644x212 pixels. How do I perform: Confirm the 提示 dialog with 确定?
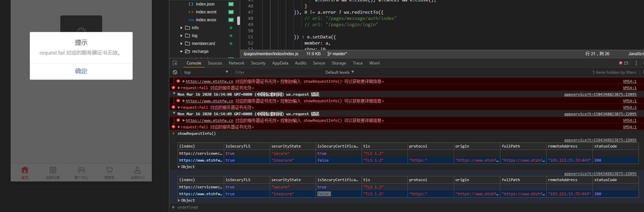tap(81, 71)
